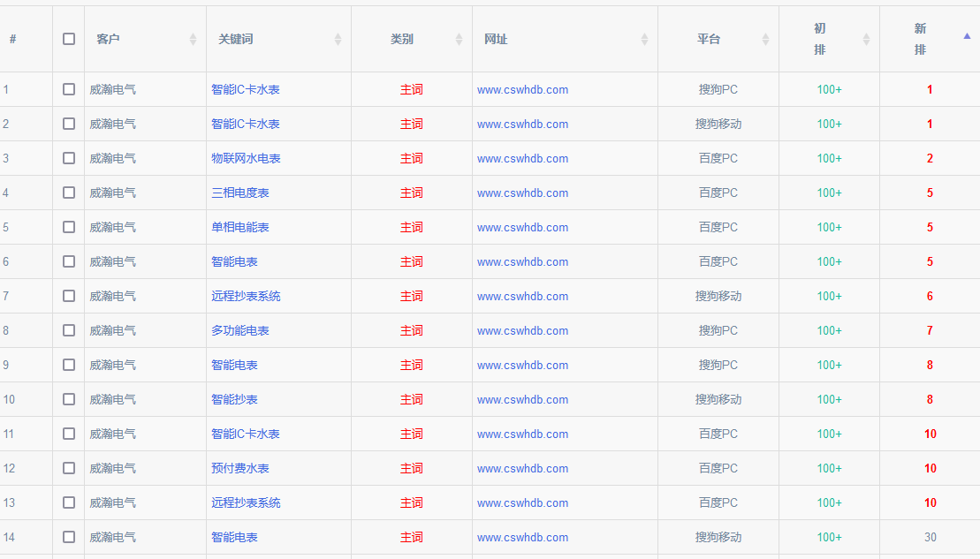
Task: Click new rank value 2 in row 3
Action: [x=930, y=159]
